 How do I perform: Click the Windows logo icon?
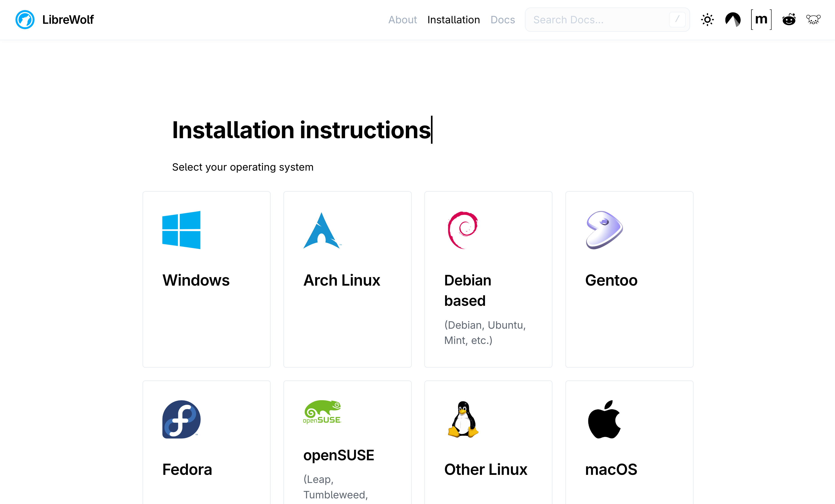(181, 230)
